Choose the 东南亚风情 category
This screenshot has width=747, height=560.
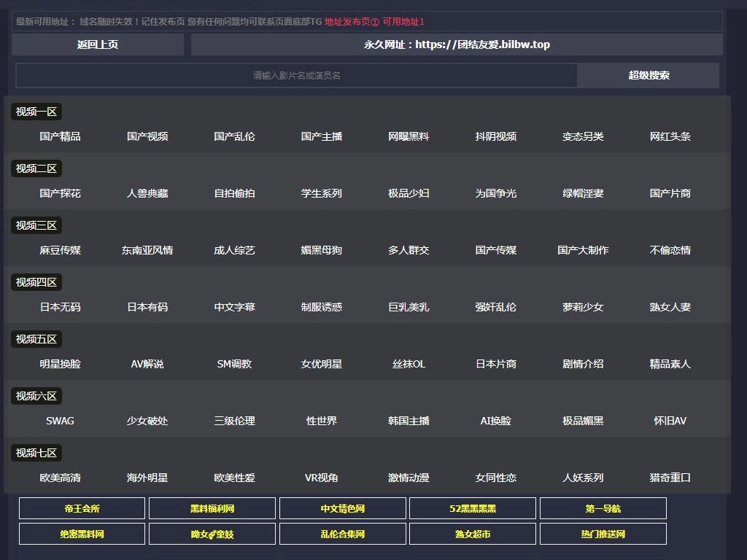click(x=147, y=250)
